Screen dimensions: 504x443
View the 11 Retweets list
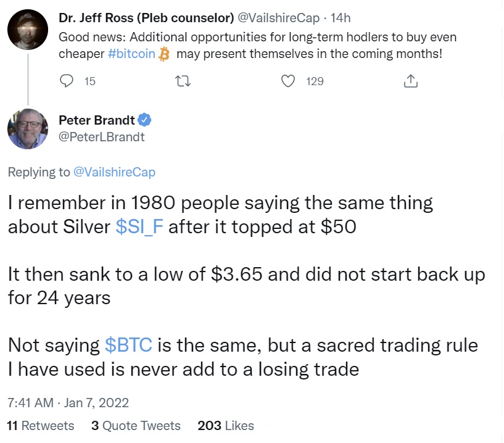pos(41,426)
